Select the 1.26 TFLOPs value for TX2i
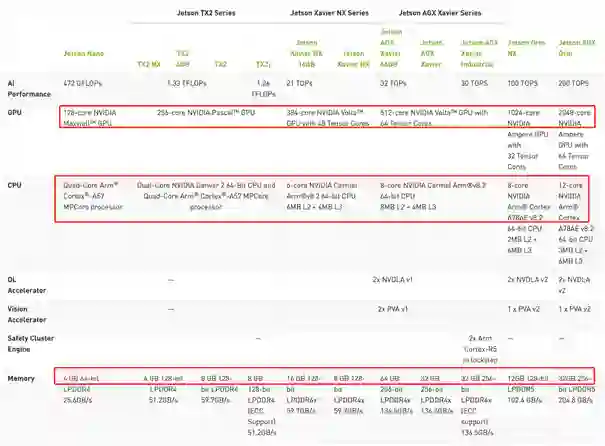This screenshot has width=605, height=446. coord(264,89)
